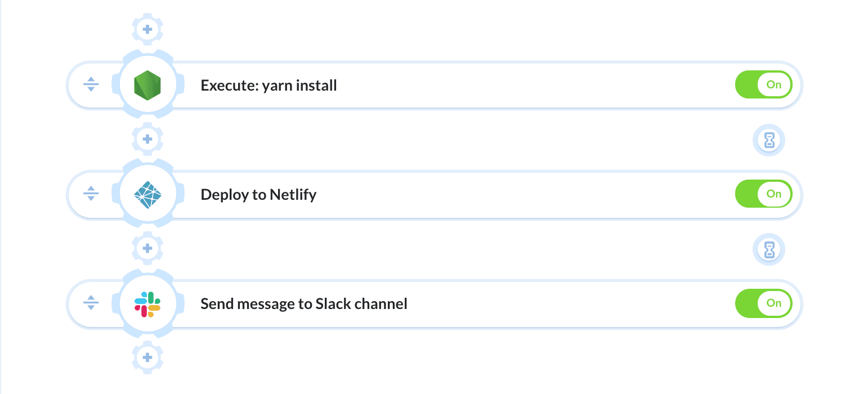Click the reorder arrows on yarn install row

pyautogui.click(x=91, y=85)
